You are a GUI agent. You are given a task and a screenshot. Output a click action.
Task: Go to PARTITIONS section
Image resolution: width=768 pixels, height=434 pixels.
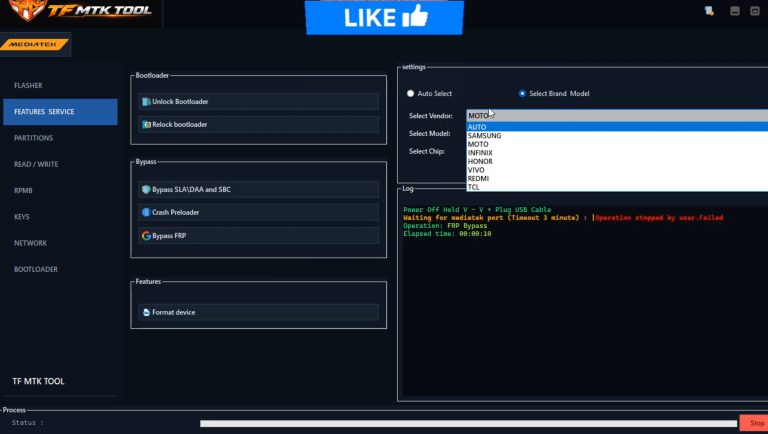pos(33,138)
